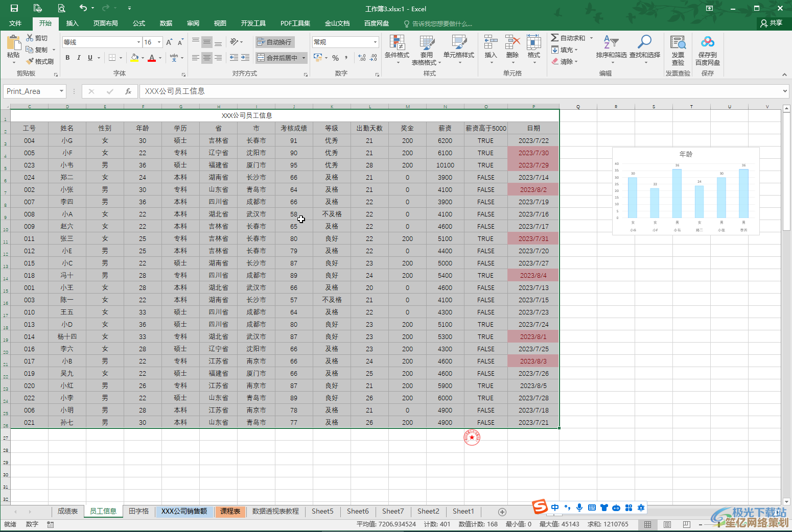Click the Cut scissors icon

(x=30, y=38)
